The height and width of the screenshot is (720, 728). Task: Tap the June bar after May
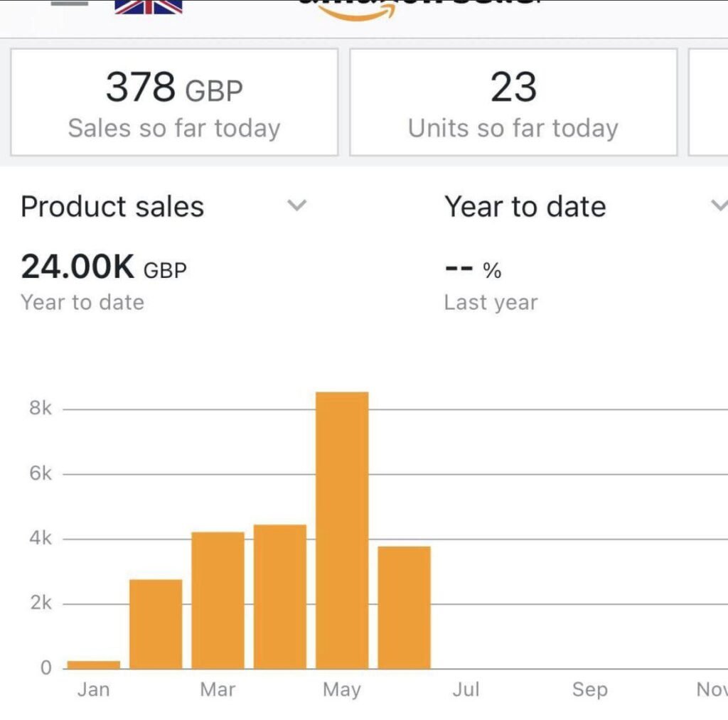(x=404, y=607)
